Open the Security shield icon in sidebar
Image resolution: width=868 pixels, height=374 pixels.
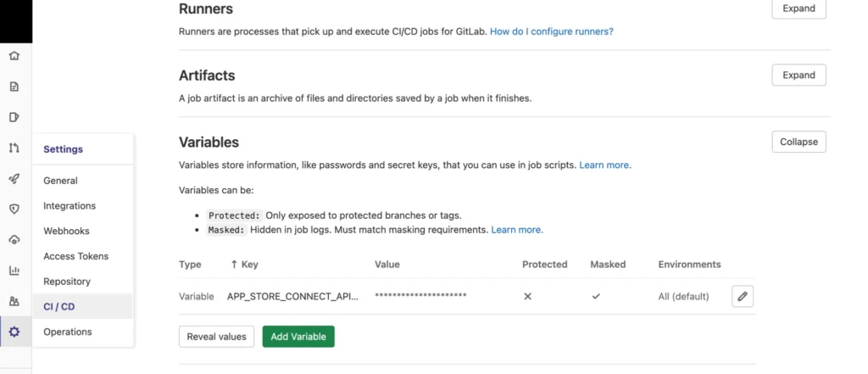tap(14, 209)
